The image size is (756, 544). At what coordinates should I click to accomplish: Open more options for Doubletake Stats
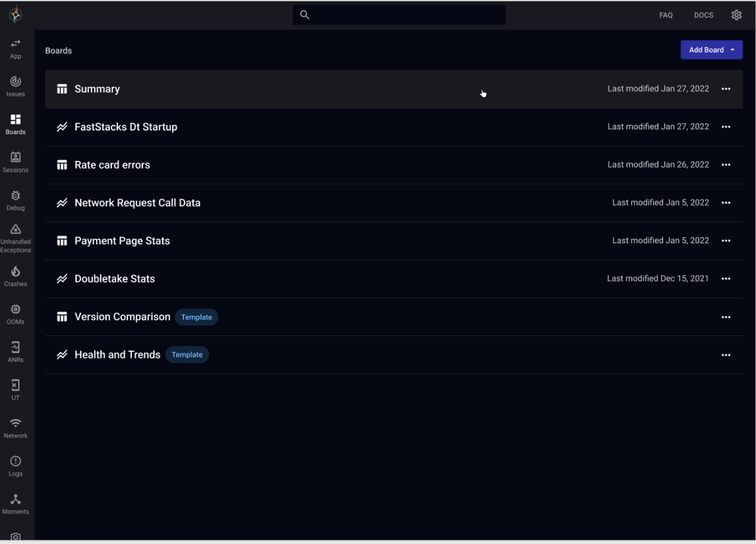point(726,279)
